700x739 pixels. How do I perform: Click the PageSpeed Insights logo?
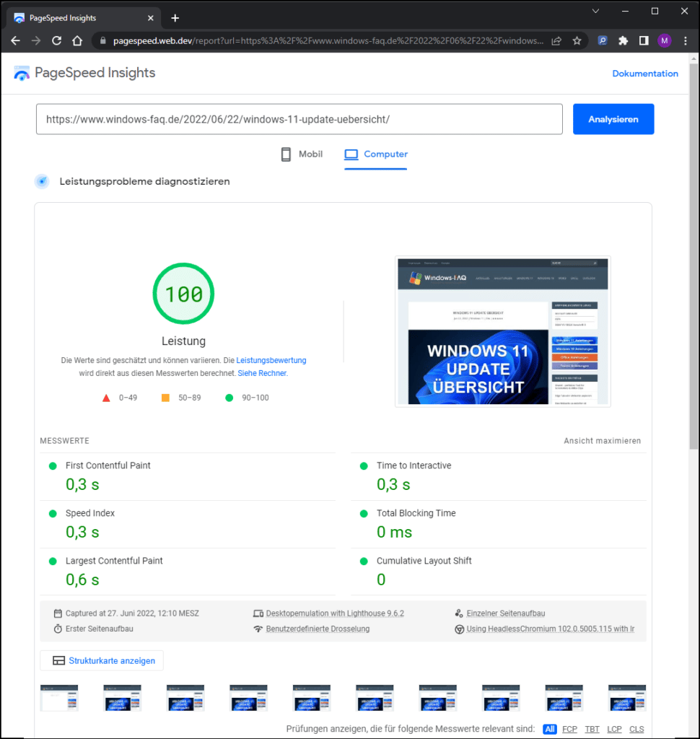(x=22, y=73)
